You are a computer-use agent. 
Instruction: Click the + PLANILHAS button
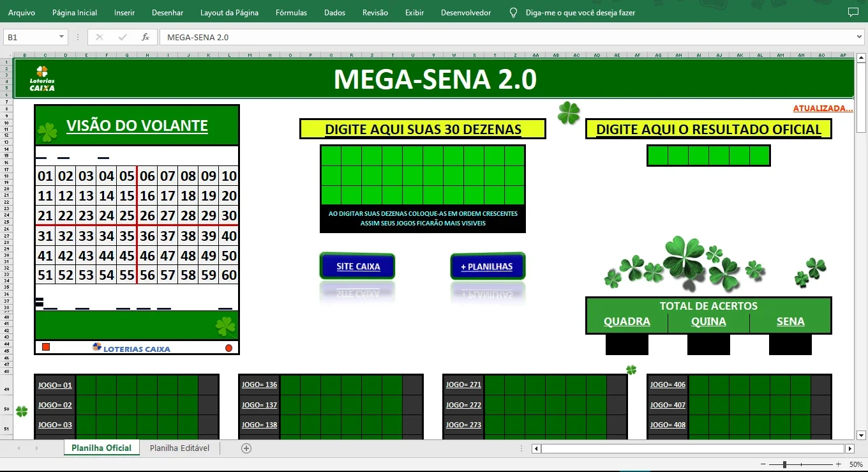487,266
